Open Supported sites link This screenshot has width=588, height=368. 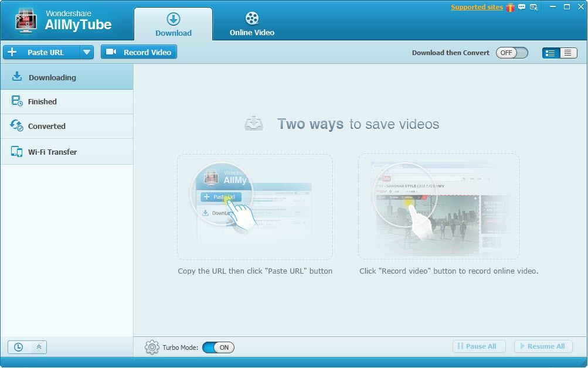pyautogui.click(x=477, y=7)
